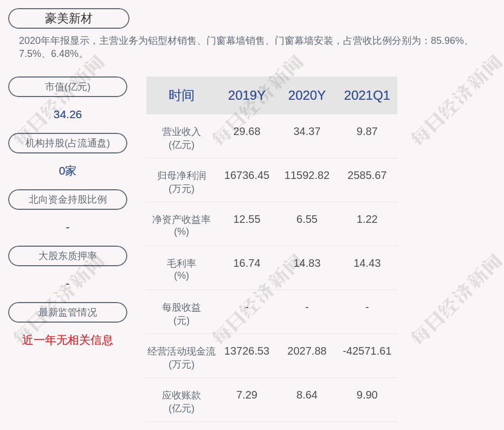Click the 大股东质押率 pill button
The width and height of the screenshot is (504, 430).
(x=68, y=256)
